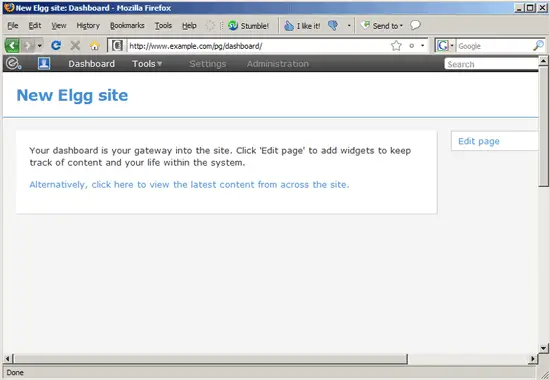Expand the Elgg Tools dropdown

click(x=147, y=64)
